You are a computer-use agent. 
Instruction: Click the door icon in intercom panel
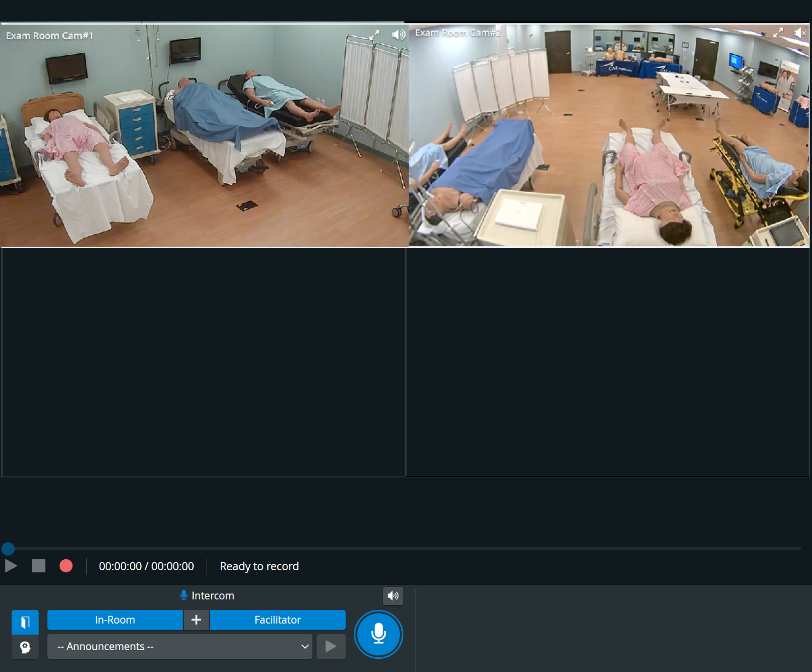(x=25, y=622)
